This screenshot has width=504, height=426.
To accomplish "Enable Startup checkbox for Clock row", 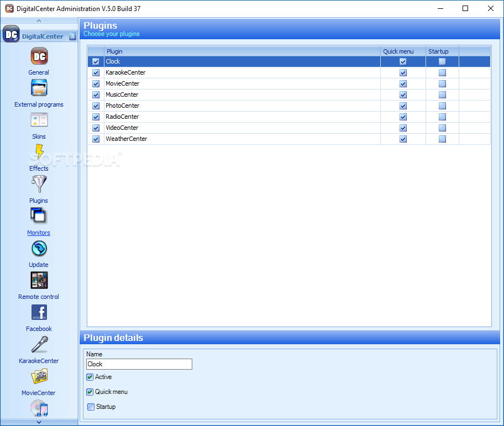I will click(x=442, y=61).
